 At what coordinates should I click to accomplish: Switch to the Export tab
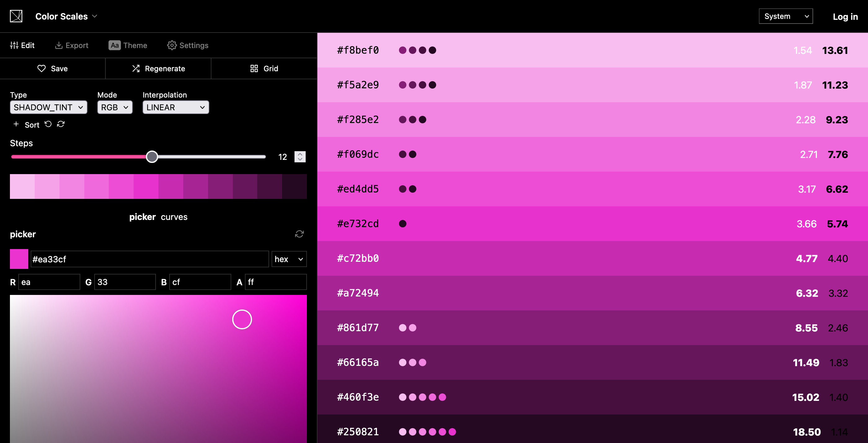tap(72, 45)
